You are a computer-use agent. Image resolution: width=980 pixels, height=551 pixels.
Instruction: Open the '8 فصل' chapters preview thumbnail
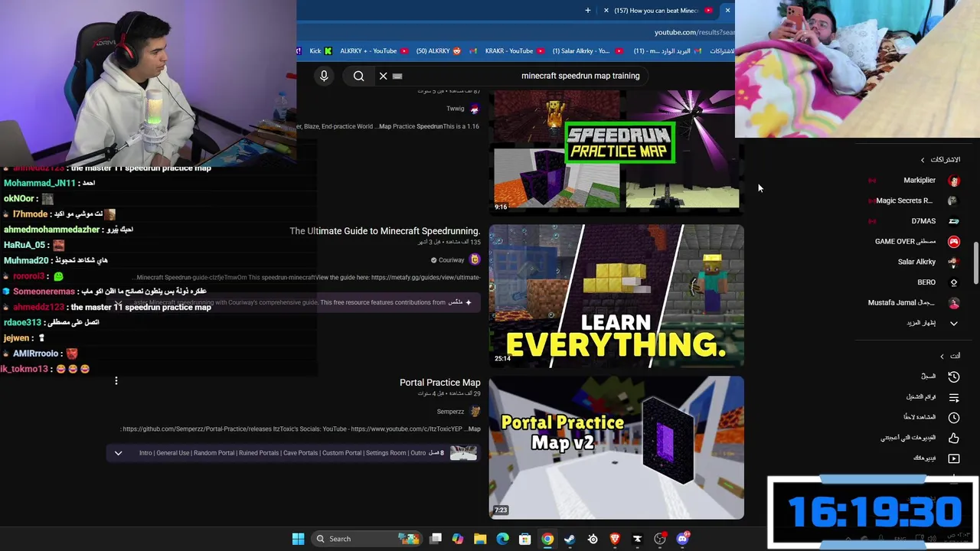tap(463, 453)
